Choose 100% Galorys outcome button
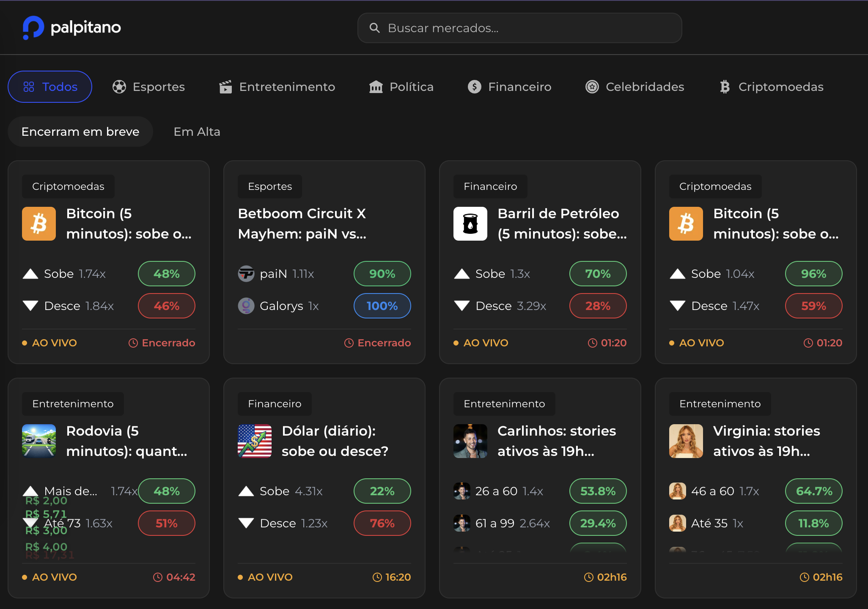 pos(382,306)
